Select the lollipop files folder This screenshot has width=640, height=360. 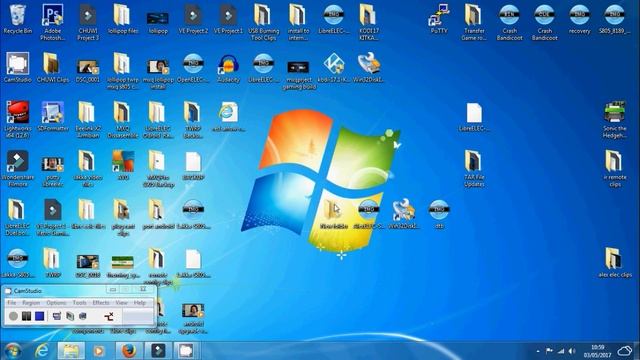point(123,19)
